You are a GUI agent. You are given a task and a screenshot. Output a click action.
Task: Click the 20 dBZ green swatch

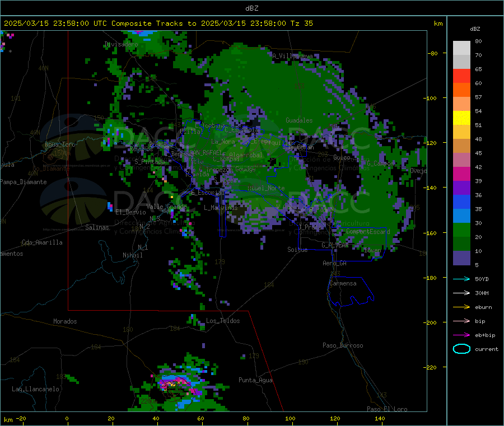coord(461,230)
